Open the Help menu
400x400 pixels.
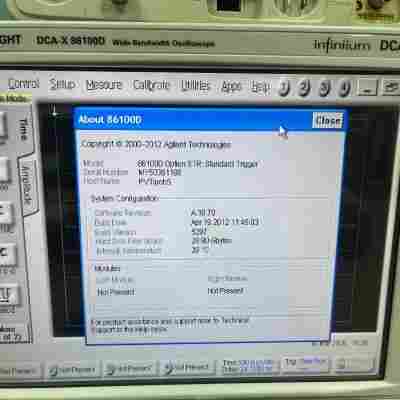(x=260, y=87)
